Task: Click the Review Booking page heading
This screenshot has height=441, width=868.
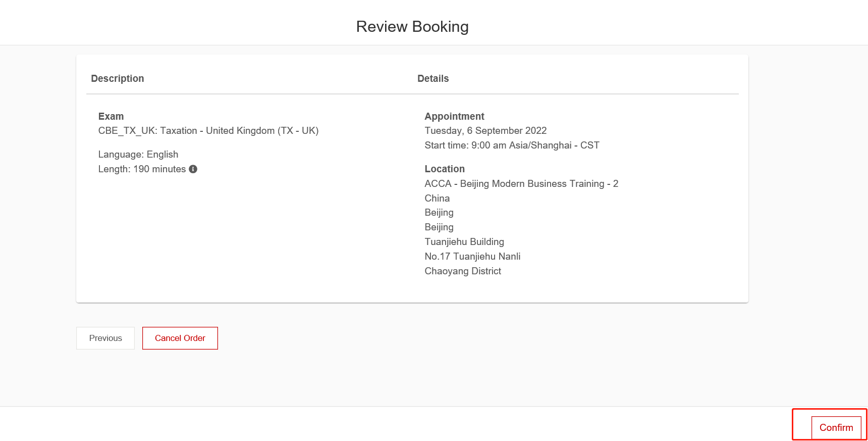Action: 412,26
